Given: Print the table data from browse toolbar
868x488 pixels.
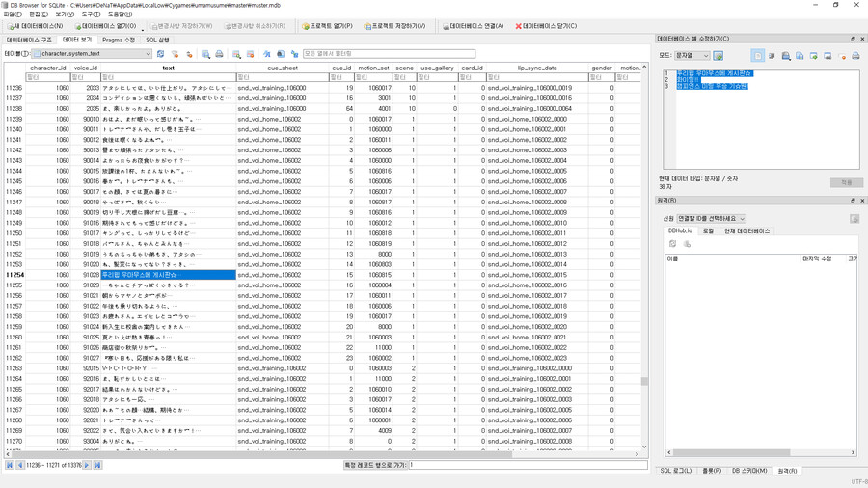Looking at the screenshot, I should 219,54.
